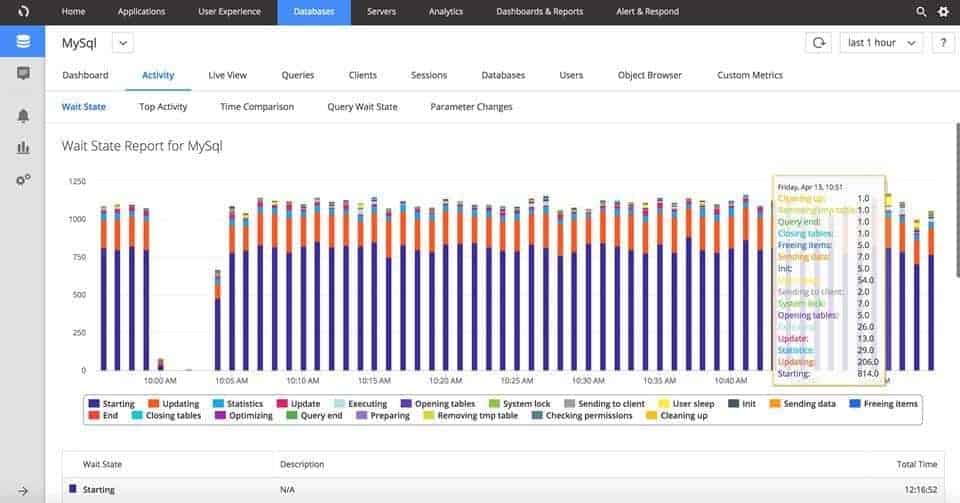Viewport: 960px width, 503px height.
Task: Toggle the Cleaning up legend entry
Action: [x=677, y=415]
